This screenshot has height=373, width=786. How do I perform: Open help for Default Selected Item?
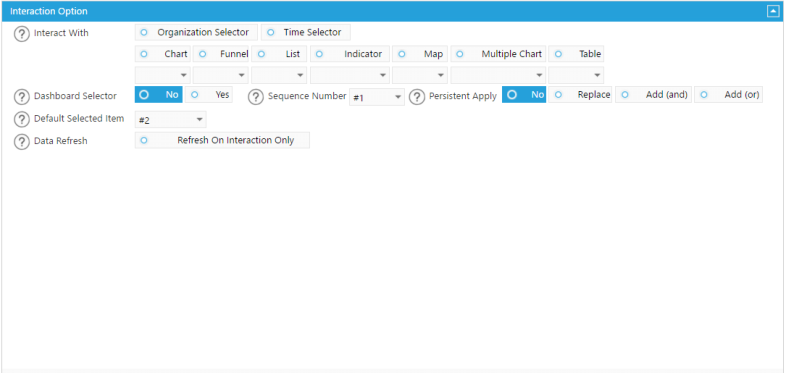click(x=22, y=119)
